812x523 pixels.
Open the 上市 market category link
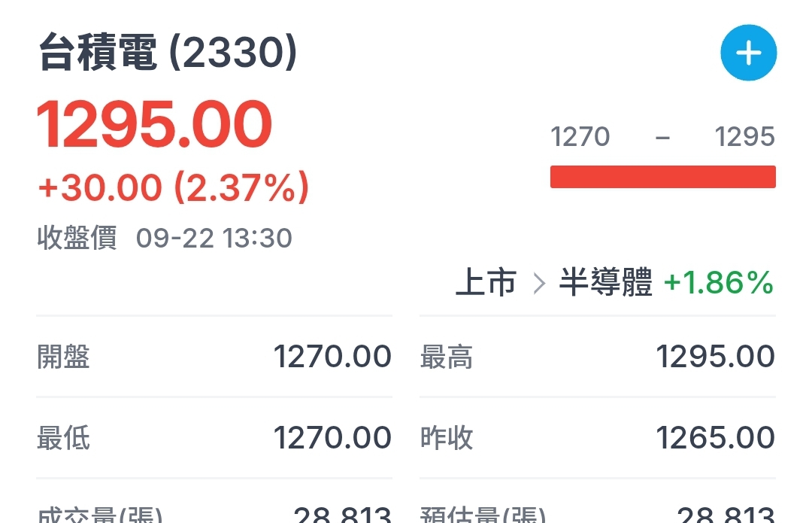(486, 283)
